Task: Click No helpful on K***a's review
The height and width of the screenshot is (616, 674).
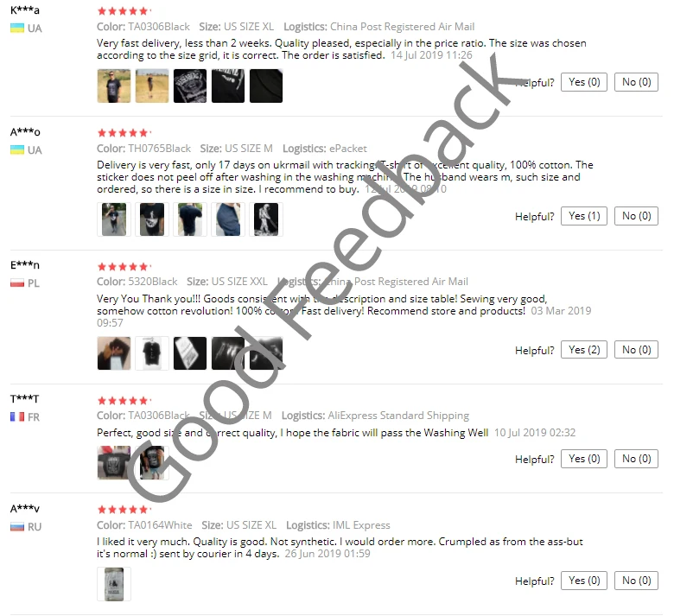Action: pyautogui.click(x=636, y=82)
